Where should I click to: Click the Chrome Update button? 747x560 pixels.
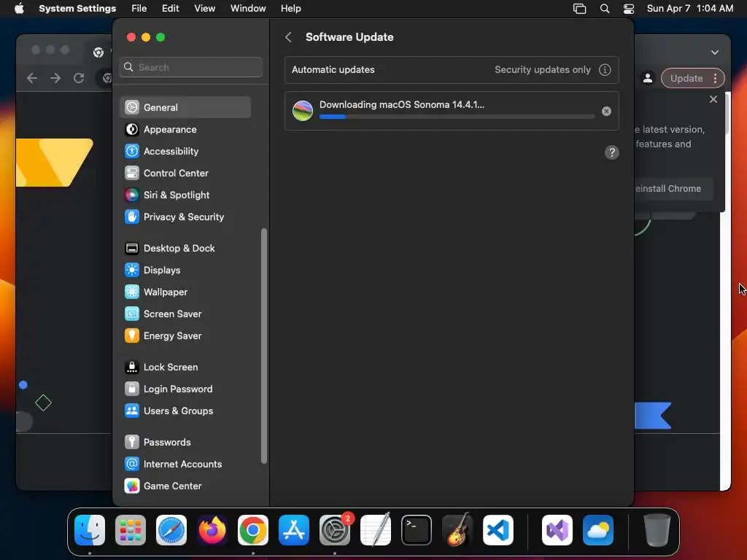tap(686, 78)
